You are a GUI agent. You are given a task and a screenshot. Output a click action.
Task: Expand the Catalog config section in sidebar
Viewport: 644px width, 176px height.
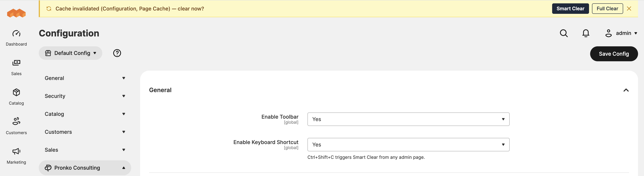(85, 114)
